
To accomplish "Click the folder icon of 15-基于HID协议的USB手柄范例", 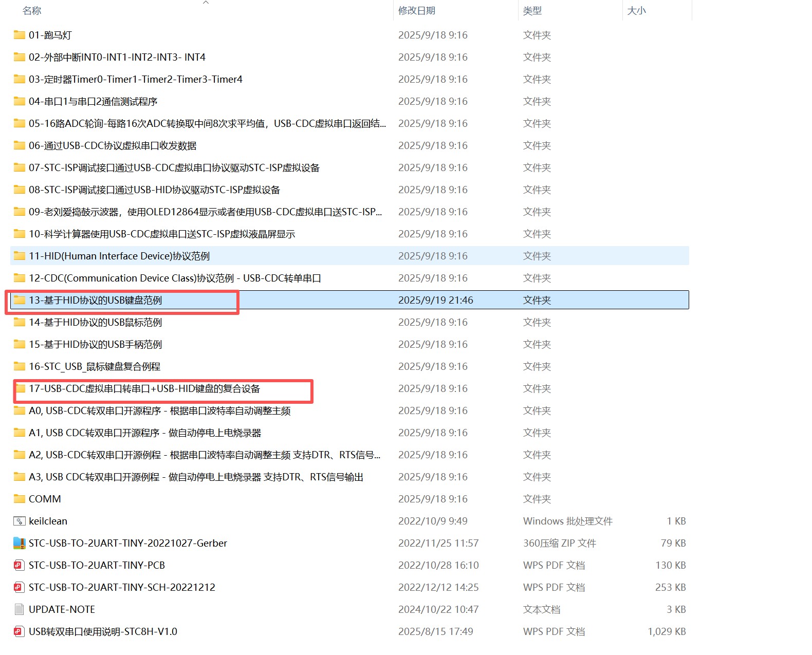I will click(x=20, y=344).
